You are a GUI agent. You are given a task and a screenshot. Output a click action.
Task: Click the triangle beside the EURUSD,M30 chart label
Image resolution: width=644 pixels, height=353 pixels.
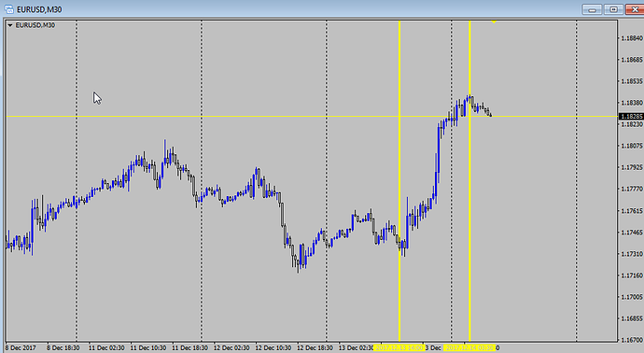click(10, 25)
